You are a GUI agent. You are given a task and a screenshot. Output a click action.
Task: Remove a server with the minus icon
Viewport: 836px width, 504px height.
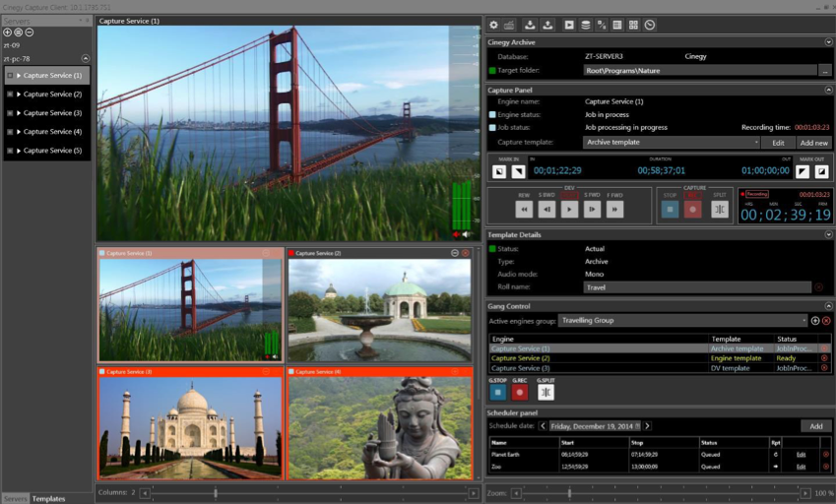[x=30, y=32]
